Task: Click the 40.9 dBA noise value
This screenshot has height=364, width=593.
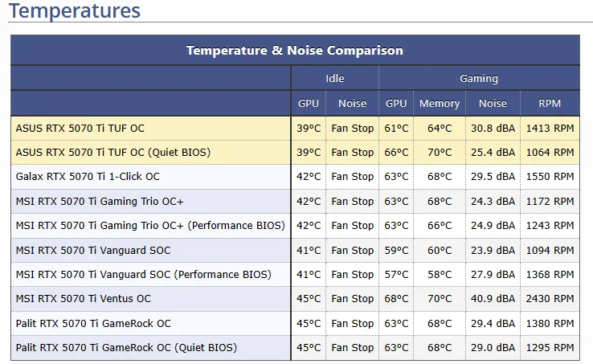Action: 493,299
